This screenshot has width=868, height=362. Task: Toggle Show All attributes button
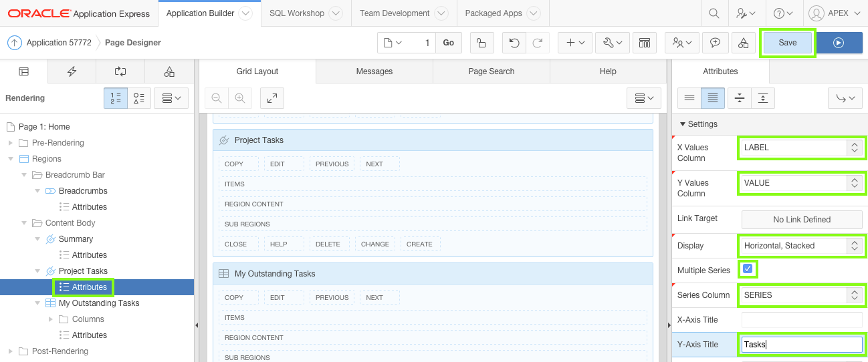point(712,98)
